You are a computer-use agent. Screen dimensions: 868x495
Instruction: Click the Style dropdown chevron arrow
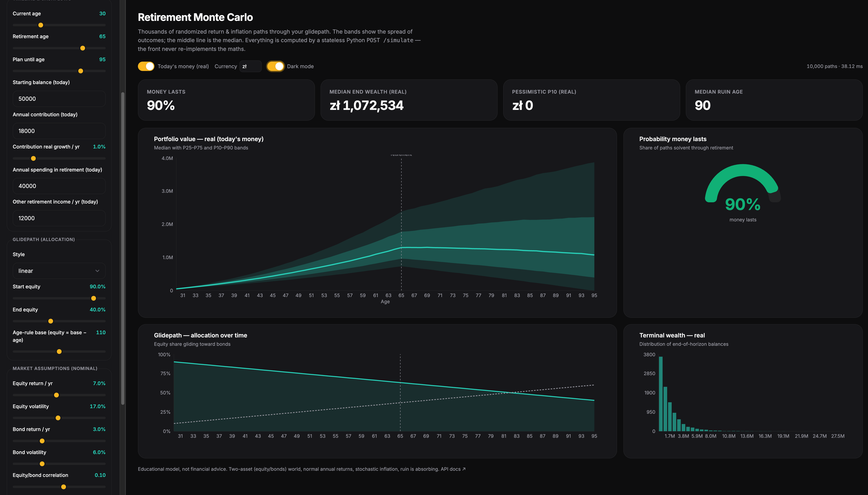97,271
